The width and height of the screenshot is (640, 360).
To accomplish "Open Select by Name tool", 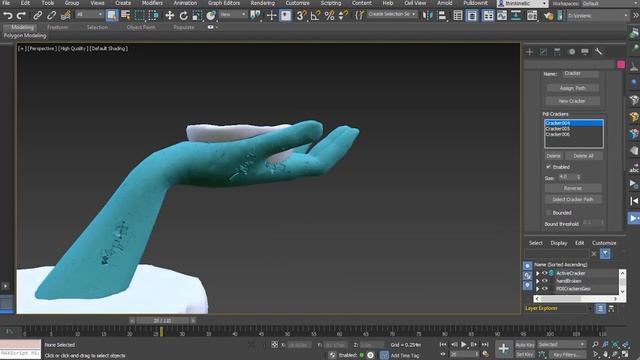I will click(125, 16).
